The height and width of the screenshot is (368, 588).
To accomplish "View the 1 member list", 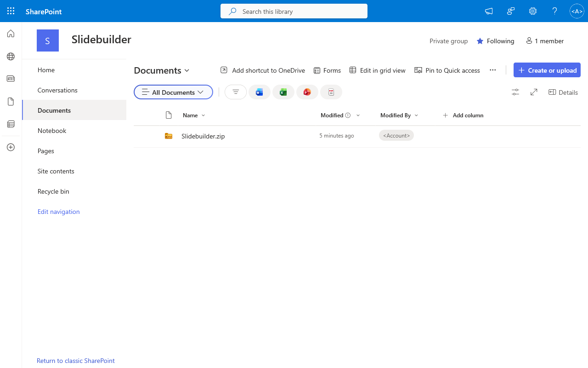I will pos(545,41).
